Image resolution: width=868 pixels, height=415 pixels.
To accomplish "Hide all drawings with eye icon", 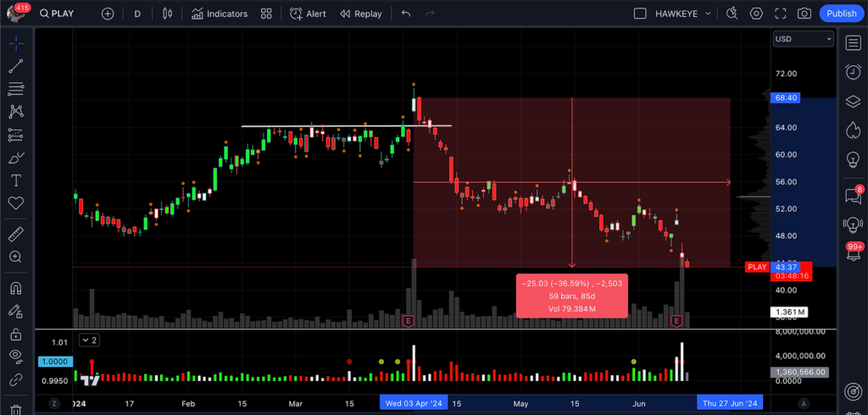I will 15,356.
